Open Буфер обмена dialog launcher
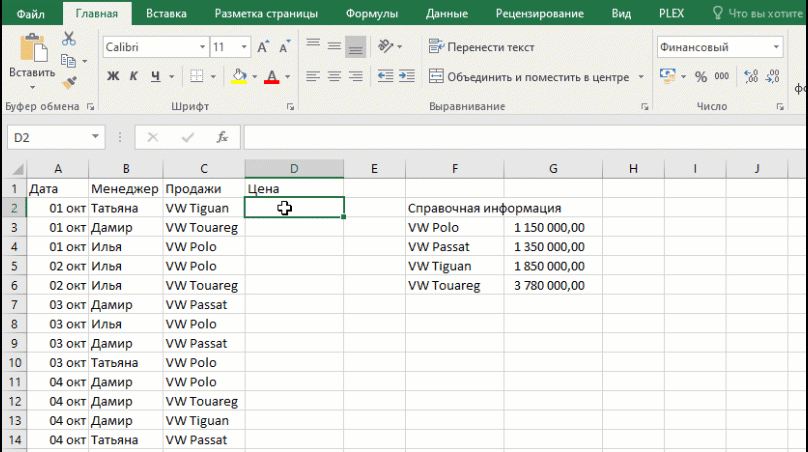This screenshot has height=452, width=808. 91,107
